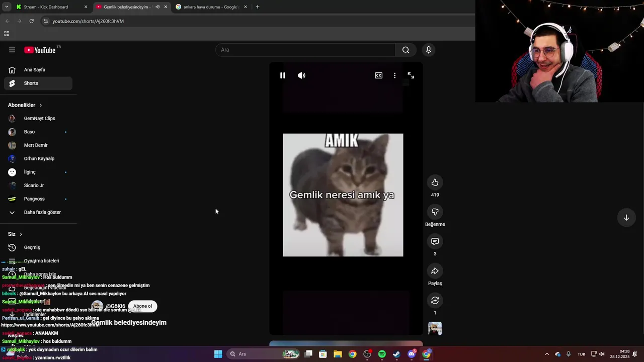
Task: Open Task View on the taskbar
Action: [x=308, y=354]
